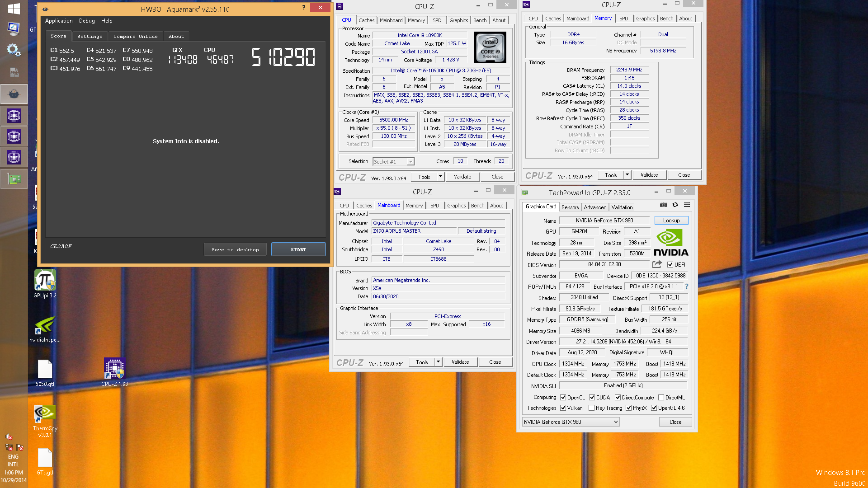Click the NVIDIA logo in GPU-Z
Viewport: 868px width, 488px height.
tap(671, 243)
